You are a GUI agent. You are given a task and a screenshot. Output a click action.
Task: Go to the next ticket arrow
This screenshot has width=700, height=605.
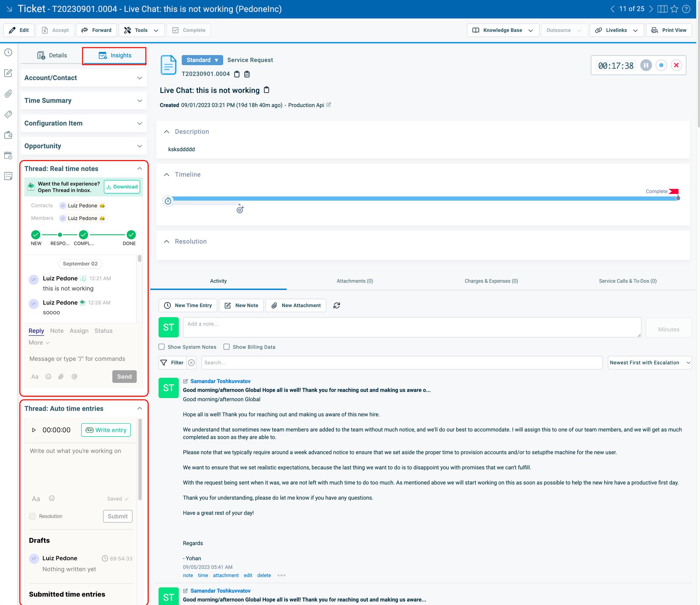(x=651, y=9)
